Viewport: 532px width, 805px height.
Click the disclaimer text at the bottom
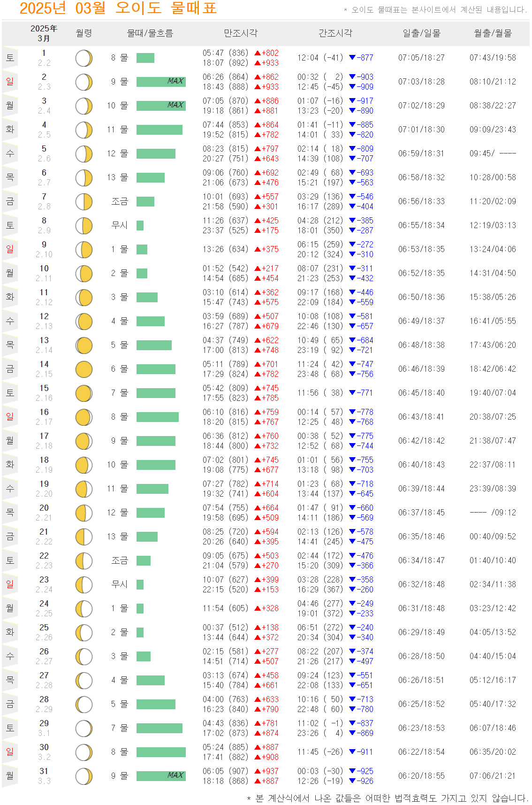pyautogui.click(x=388, y=798)
